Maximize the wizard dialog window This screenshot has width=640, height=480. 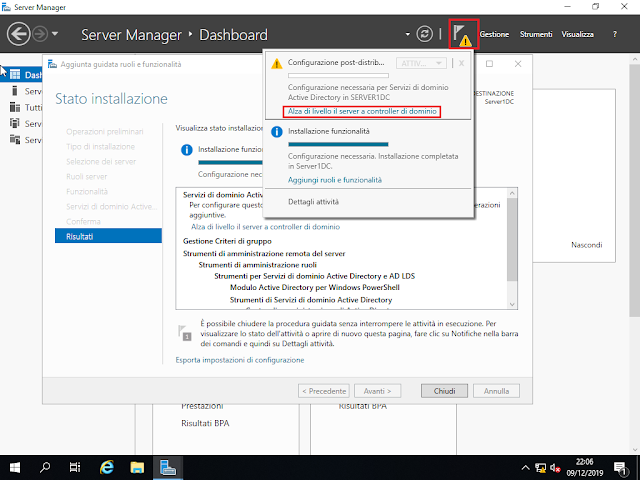tap(489, 64)
